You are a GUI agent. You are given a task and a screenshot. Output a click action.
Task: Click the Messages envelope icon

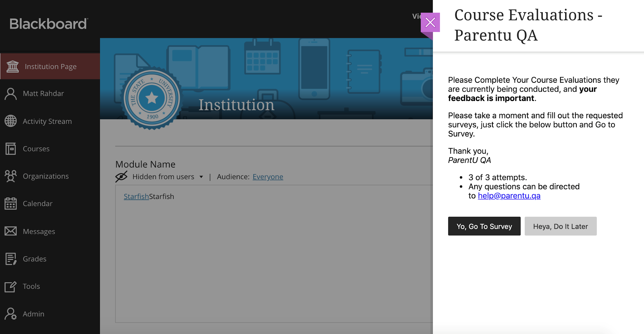click(x=11, y=231)
